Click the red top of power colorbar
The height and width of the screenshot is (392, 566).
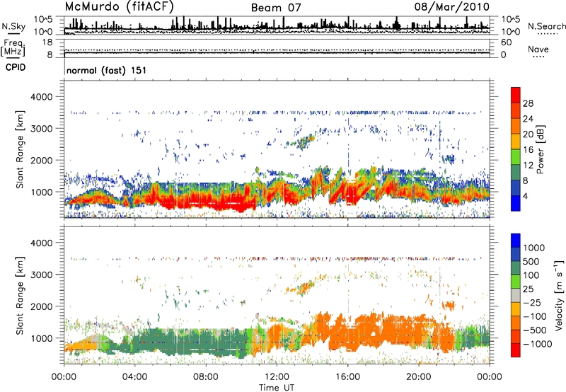pyautogui.click(x=516, y=95)
